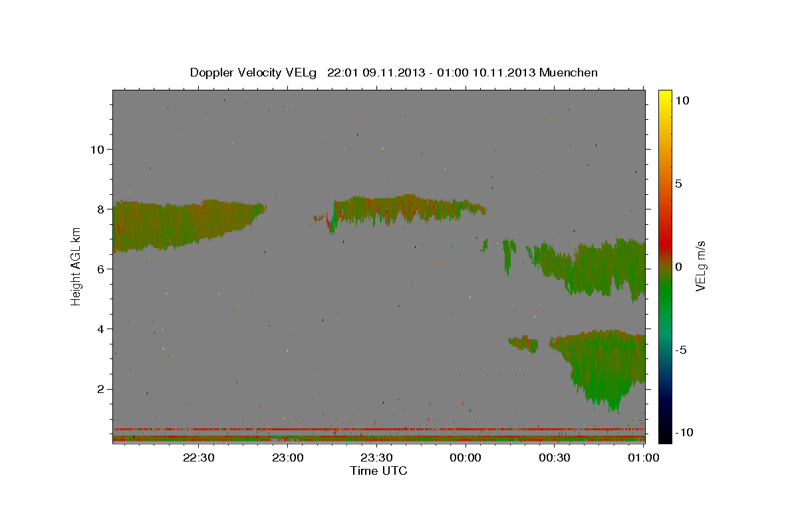Click the colorbar label '-5'

[680, 350]
